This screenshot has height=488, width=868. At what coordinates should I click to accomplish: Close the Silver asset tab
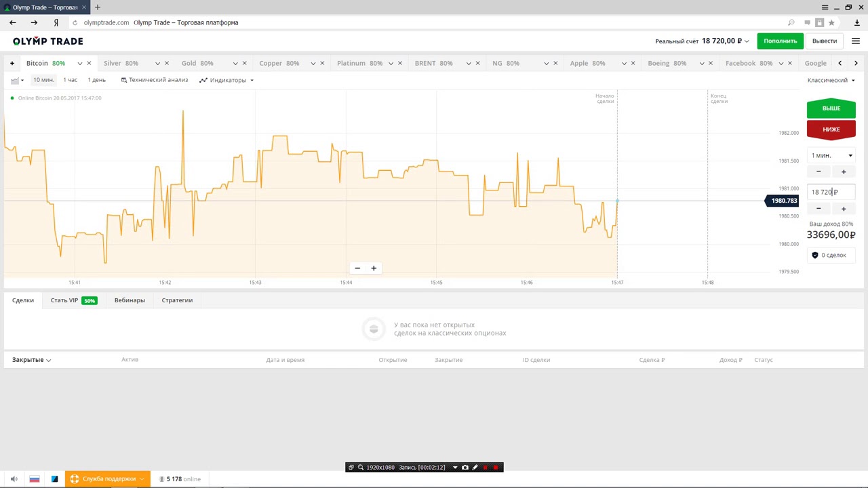click(166, 63)
